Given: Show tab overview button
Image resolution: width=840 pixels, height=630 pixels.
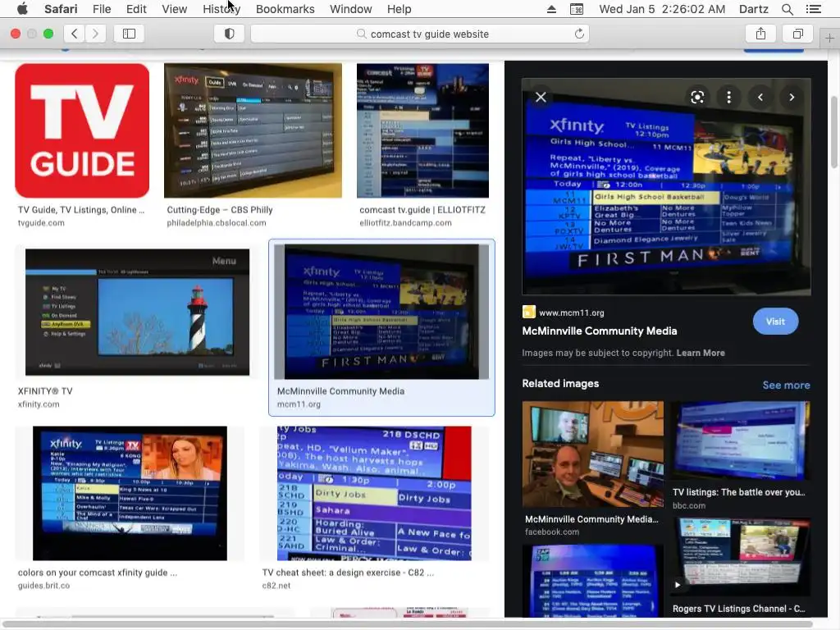Looking at the screenshot, I should click(797, 34).
